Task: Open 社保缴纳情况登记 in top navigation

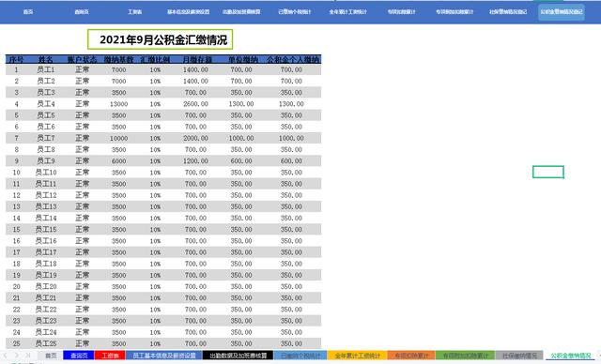Action: coord(508,12)
